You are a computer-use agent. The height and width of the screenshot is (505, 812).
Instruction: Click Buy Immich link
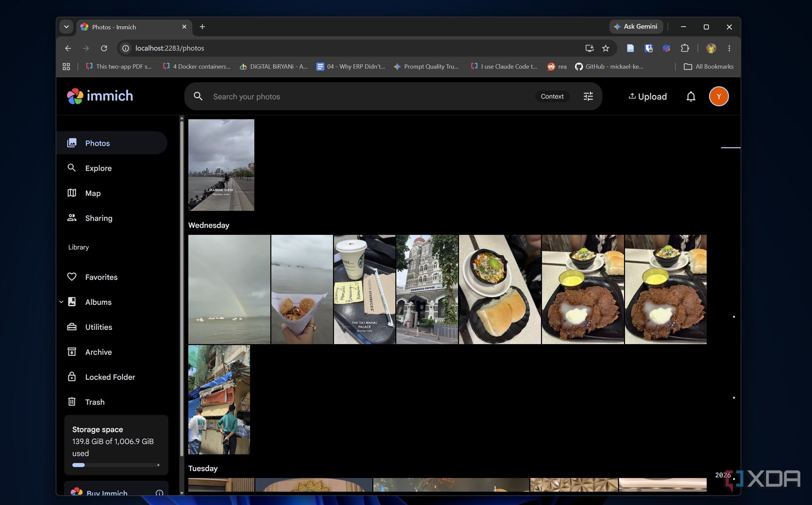click(x=107, y=492)
